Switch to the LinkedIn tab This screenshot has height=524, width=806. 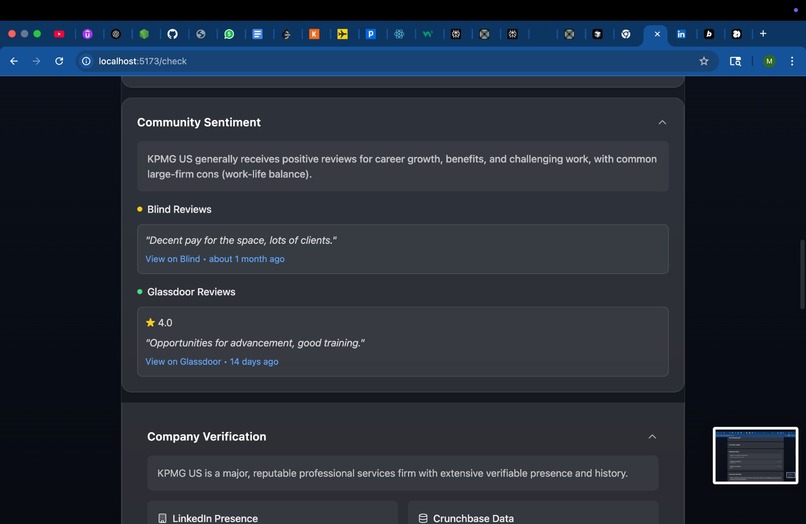coord(681,34)
